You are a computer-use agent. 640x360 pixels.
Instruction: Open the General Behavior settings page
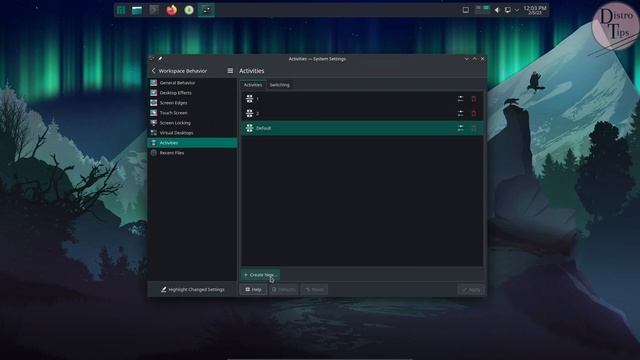pos(192,83)
